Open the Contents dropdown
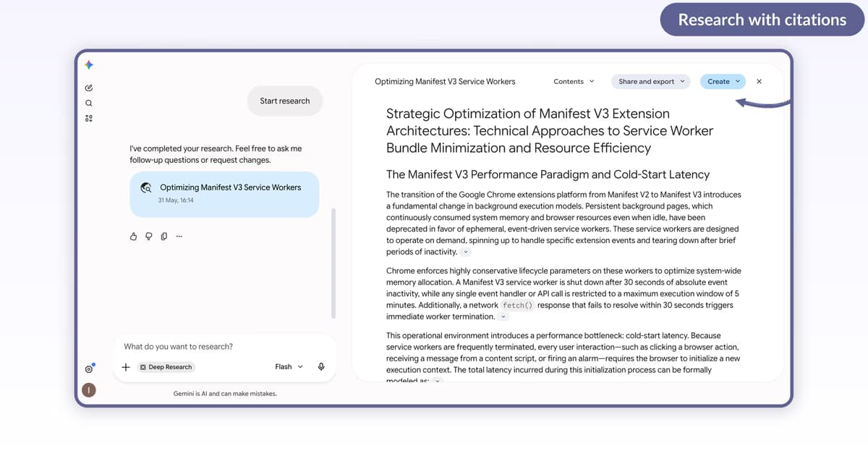The image size is (868, 456). click(x=574, y=82)
